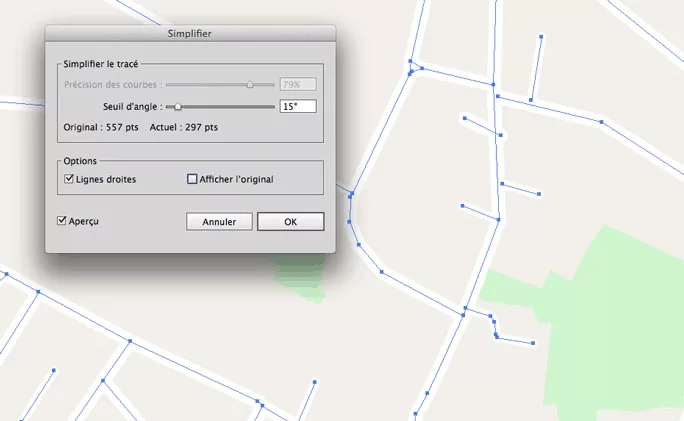Toggle the Aperçu preview checkbox

click(63, 220)
